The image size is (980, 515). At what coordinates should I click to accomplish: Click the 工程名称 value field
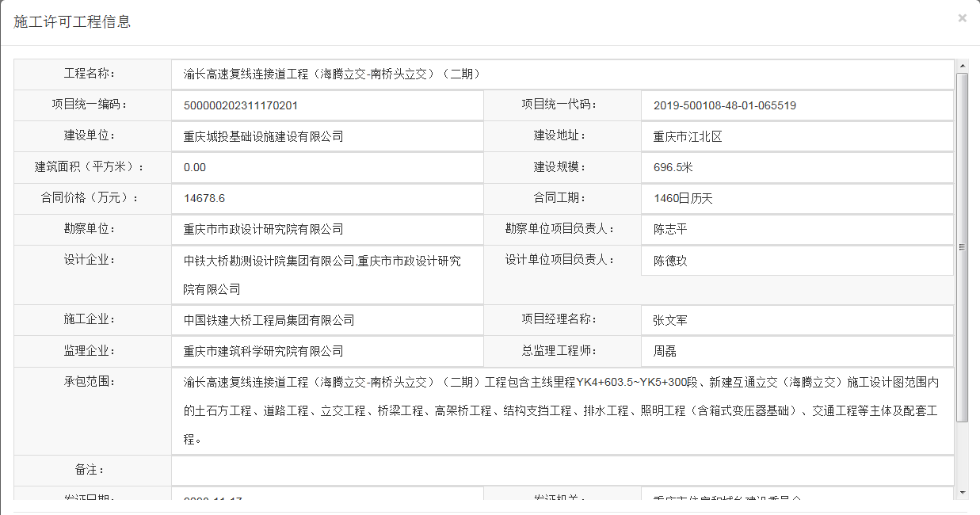click(562, 74)
